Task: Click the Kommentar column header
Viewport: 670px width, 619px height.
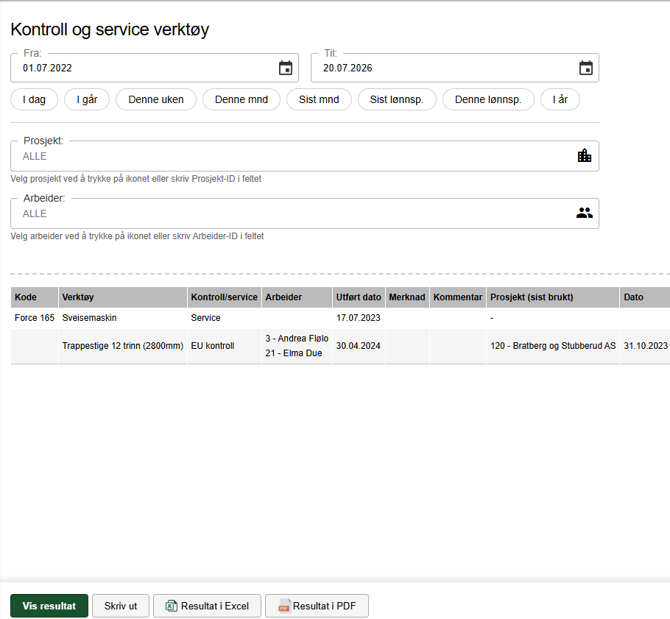Action: (458, 297)
